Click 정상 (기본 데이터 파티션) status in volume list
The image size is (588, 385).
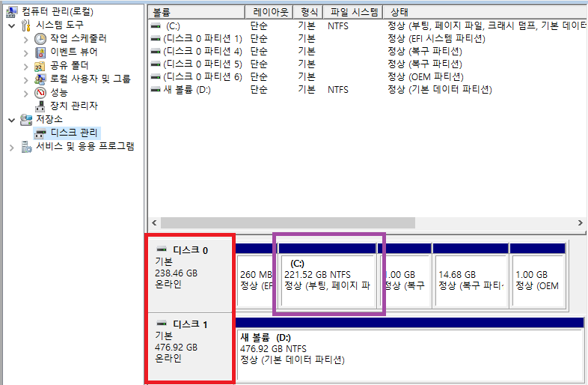pos(439,90)
